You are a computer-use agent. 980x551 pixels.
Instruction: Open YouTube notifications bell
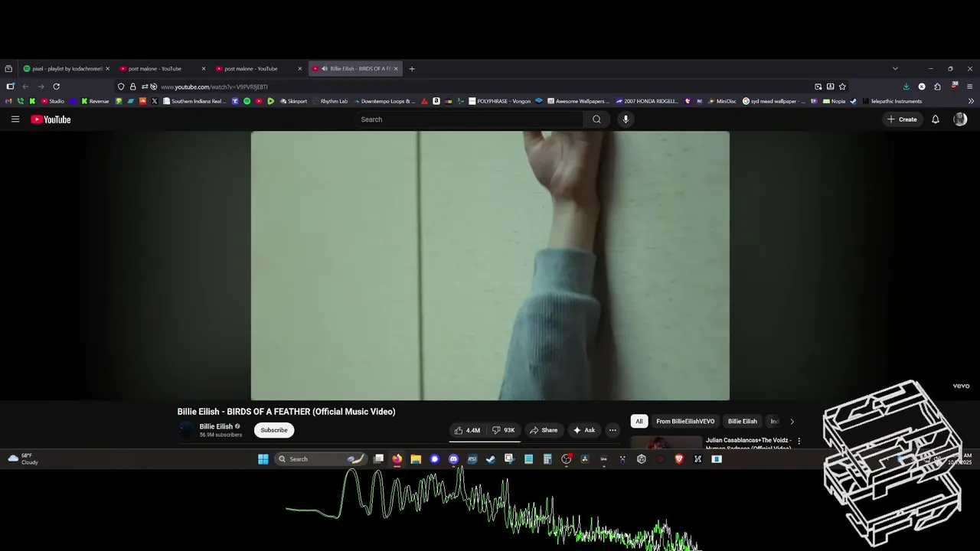tap(935, 119)
